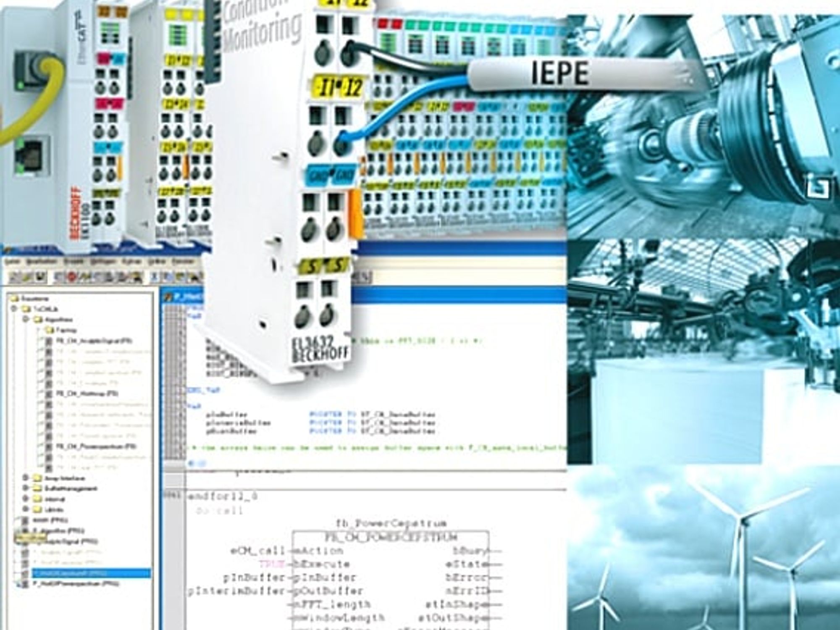
Task: Open the Bearbeiten menu
Action: [41, 261]
